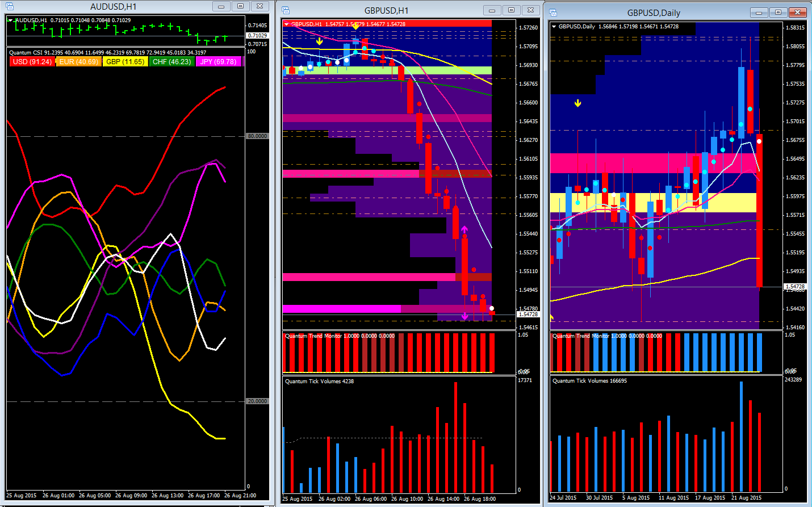Image resolution: width=812 pixels, height=507 pixels.
Task: Click the 20.0000 level label on CSI
Action: pos(257,401)
